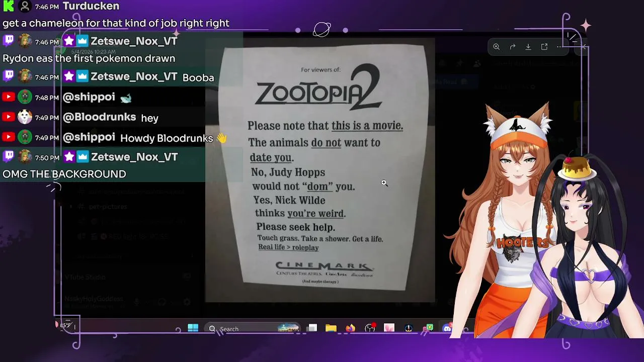
Task: Click @shippoi on the whale emoji message
Action: [x=89, y=97]
